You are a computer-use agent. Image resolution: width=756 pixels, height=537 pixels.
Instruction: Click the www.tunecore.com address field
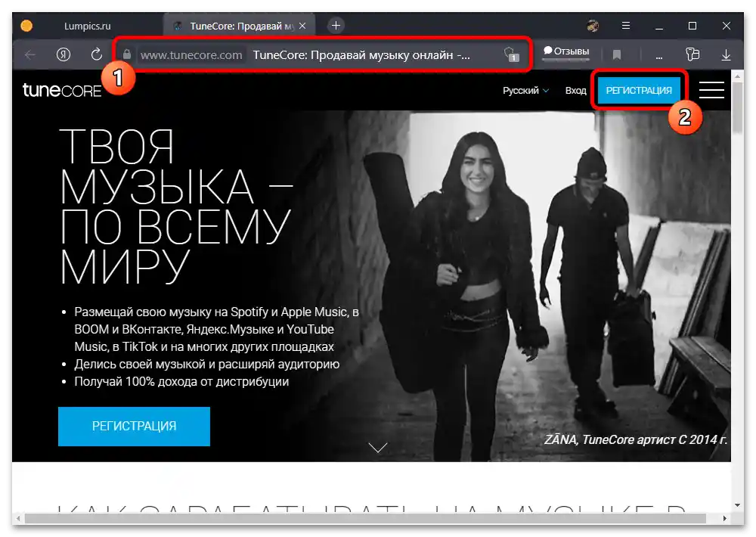click(x=191, y=55)
